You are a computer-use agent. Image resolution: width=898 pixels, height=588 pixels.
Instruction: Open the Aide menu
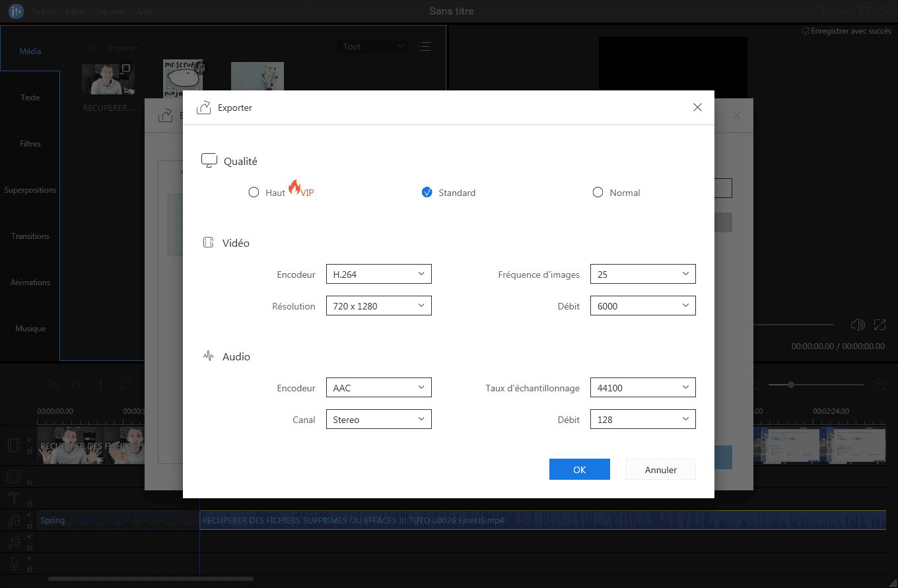tap(143, 12)
